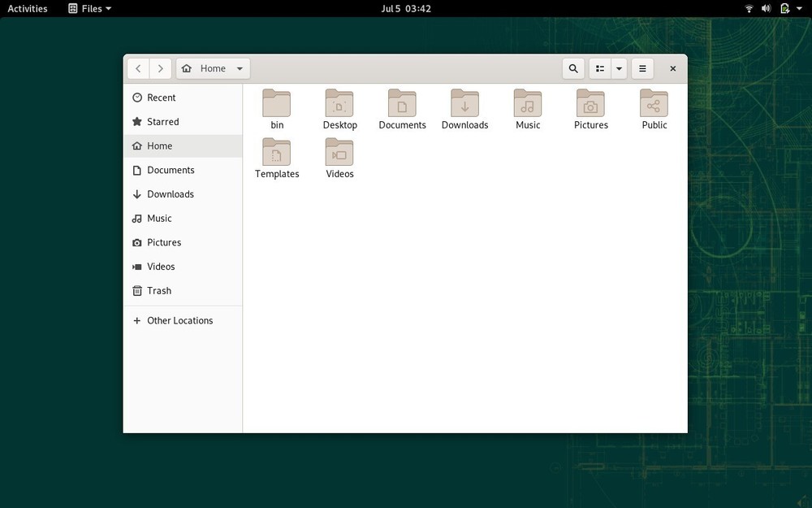
Task: Show Other Locations
Action: (x=179, y=320)
